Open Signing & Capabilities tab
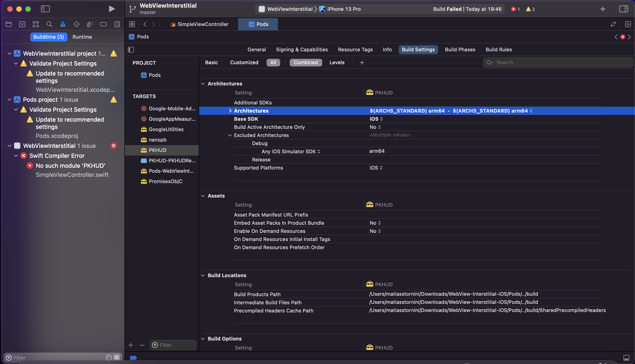Screen dimensions: 635x364 (x=302, y=50)
